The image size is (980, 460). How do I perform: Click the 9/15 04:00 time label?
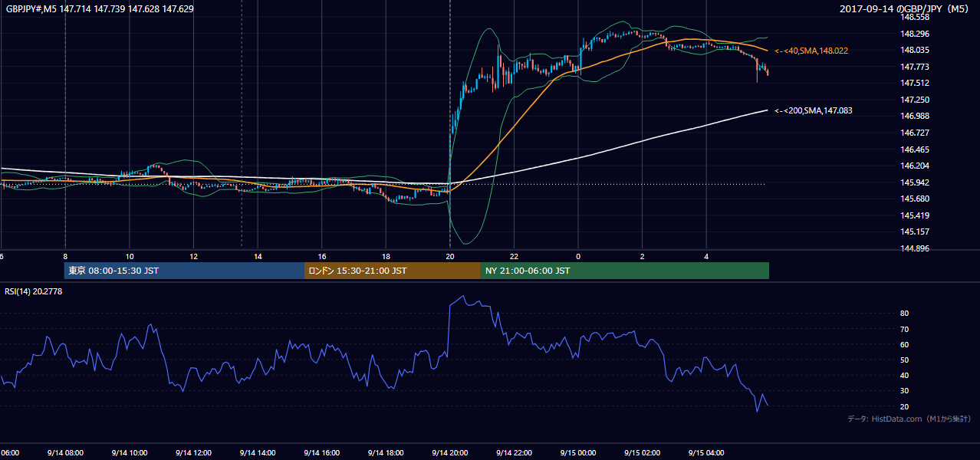[x=706, y=452]
